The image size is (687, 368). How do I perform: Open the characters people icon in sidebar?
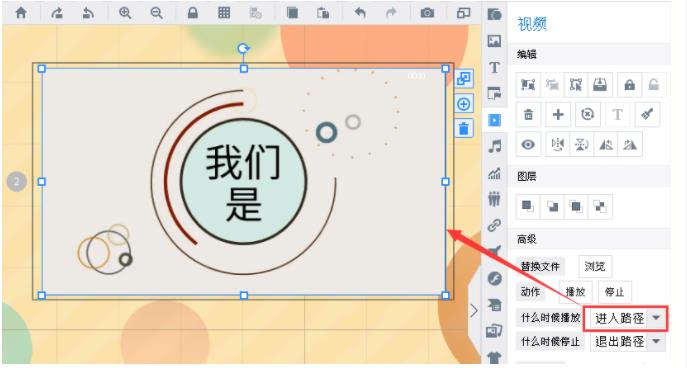(494, 199)
